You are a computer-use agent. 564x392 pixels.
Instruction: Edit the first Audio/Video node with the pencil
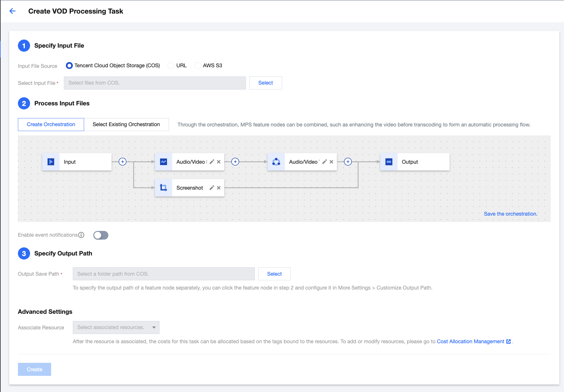[212, 162]
